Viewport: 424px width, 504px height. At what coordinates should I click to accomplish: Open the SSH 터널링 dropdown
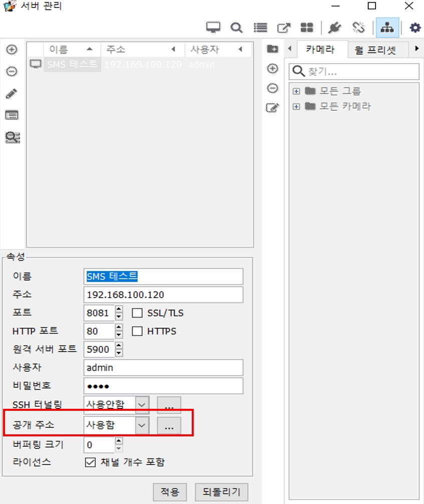pyautogui.click(x=142, y=404)
